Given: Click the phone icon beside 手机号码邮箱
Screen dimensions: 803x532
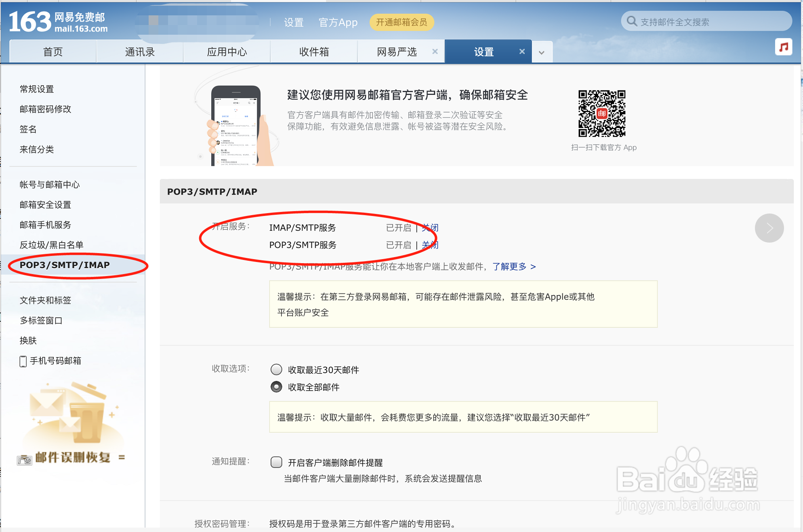Looking at the screenshot, I should click(x=23, y=361).
